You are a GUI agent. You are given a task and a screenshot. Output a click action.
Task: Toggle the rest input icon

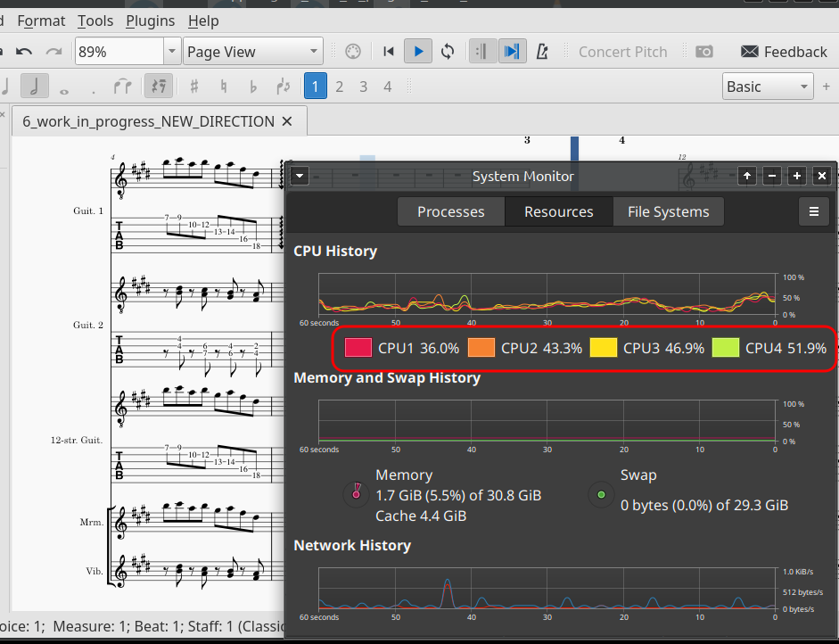tap(157, 86)
